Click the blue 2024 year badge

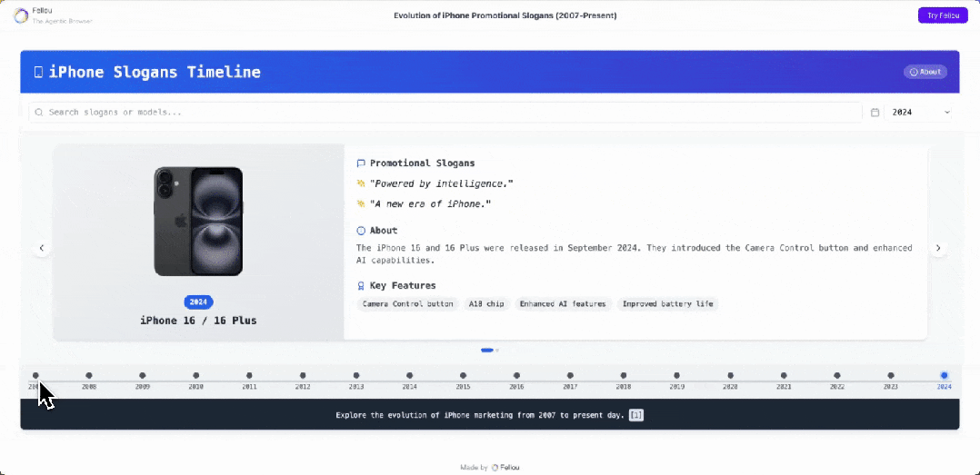(x=198, y=302)
